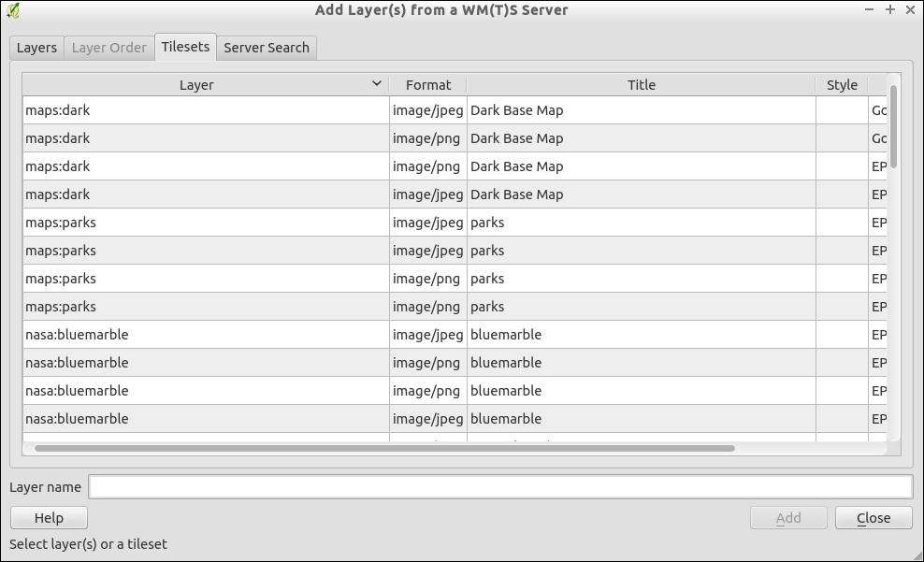The height and width of the screenshot is (562, 924).
Task: Close the dialog using the title bar X
Action: tap(911, 10)
